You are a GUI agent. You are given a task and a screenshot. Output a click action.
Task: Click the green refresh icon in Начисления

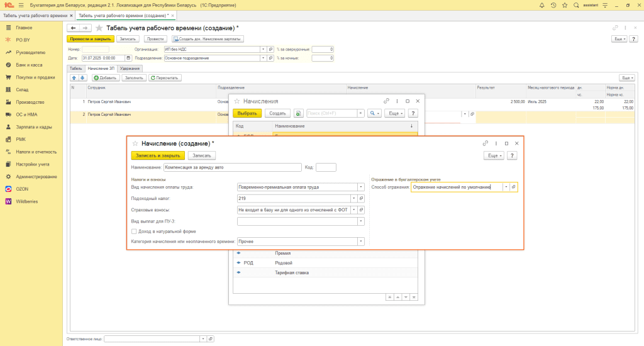coord(299,113)
